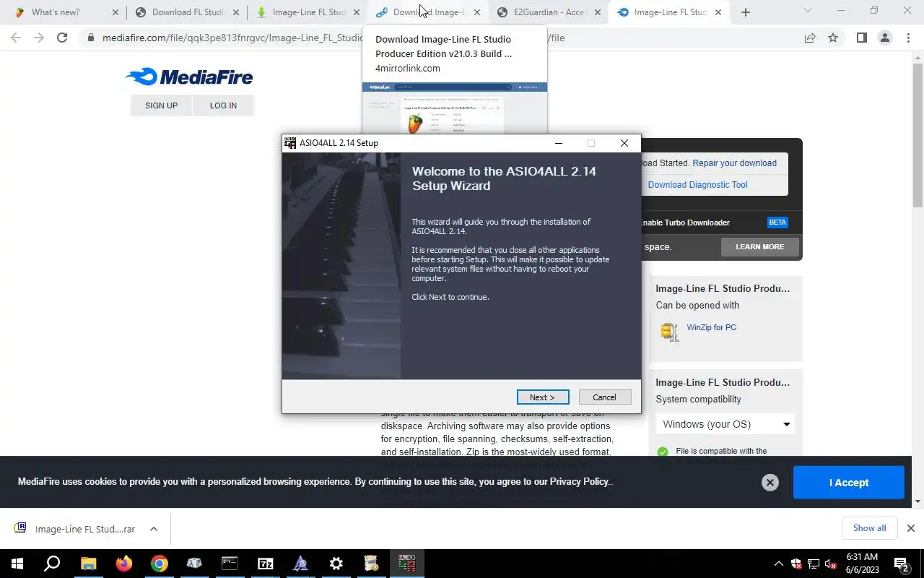The image size is (924, 578).
Task: Accept MediaFire cookies with I Accept
Action: coord(848,483)
